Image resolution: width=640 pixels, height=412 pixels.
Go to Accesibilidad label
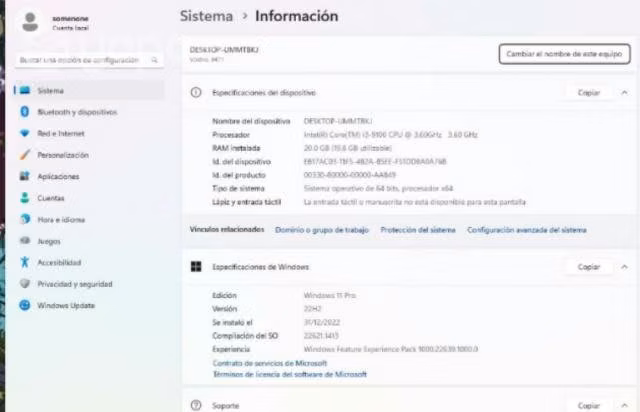[59, 263]
